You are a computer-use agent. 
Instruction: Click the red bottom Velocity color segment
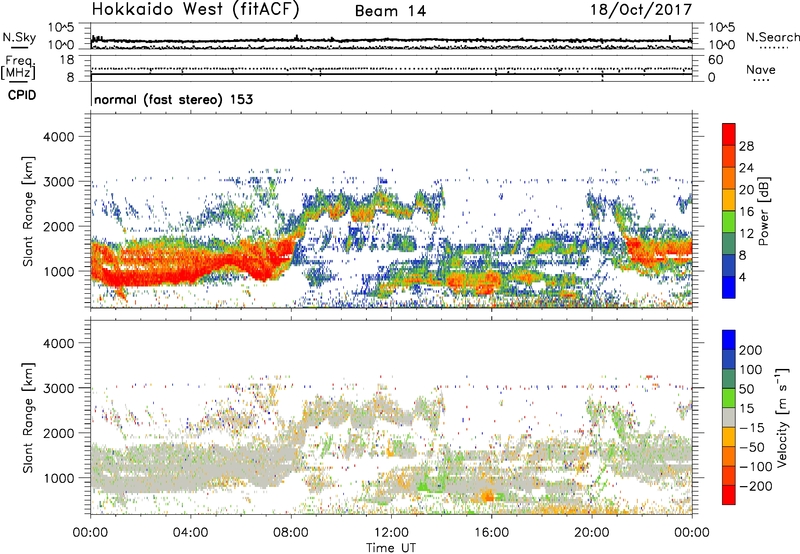click(729, 495)
